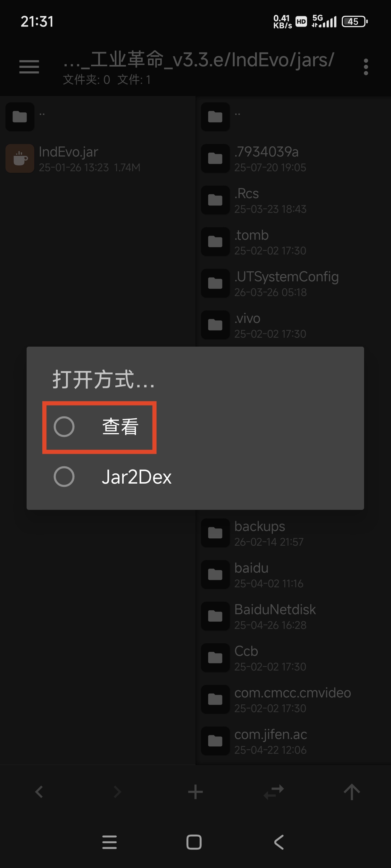
Task: Go up via right panel parent folder
Action: pos(293,117)
